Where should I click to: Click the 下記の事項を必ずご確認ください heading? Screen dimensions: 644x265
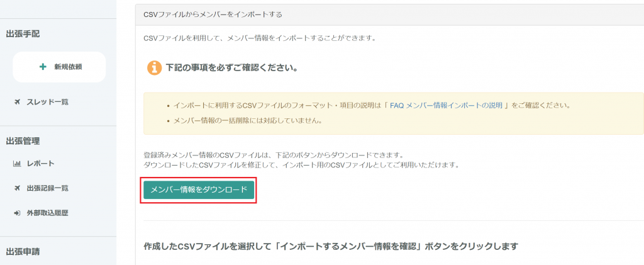pos(231,67)
